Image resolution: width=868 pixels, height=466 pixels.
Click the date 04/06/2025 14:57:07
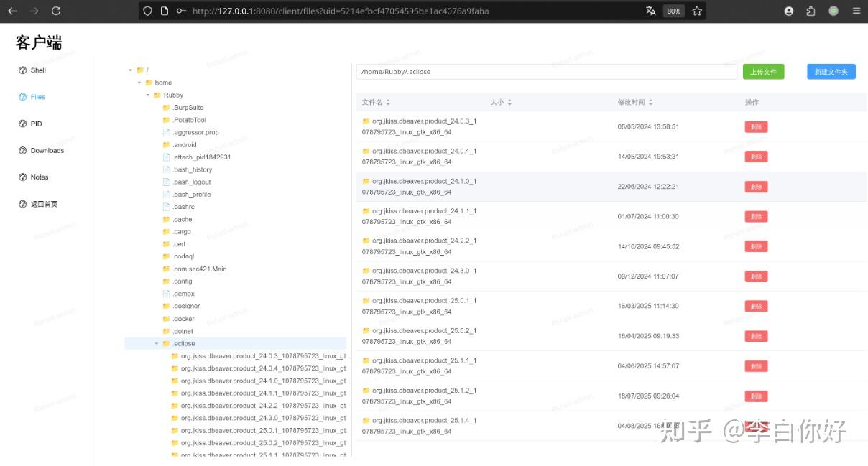point(648,366)
